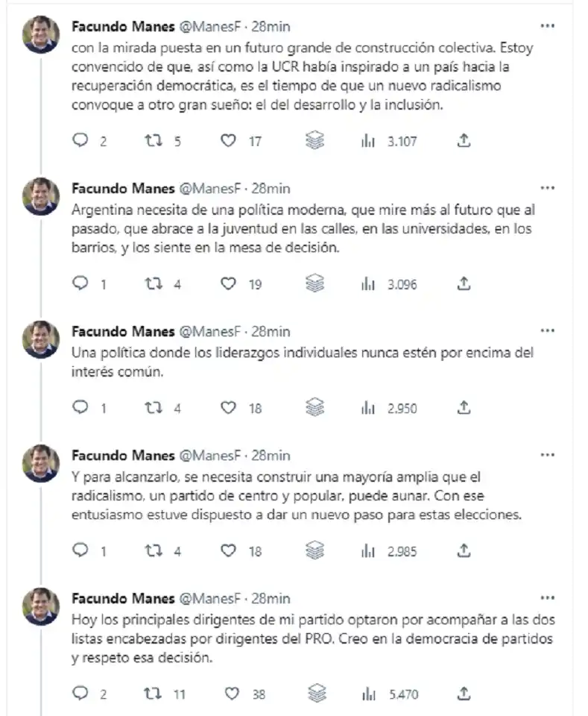Screen dimensions: 588x716
Task: Like the tweet about política moderna
Action: point(227,284)
